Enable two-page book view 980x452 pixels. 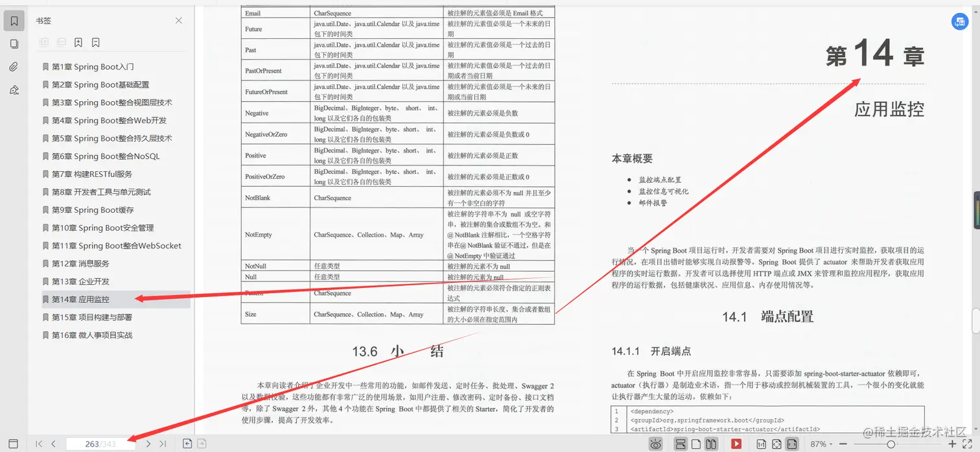click(711, 444)
